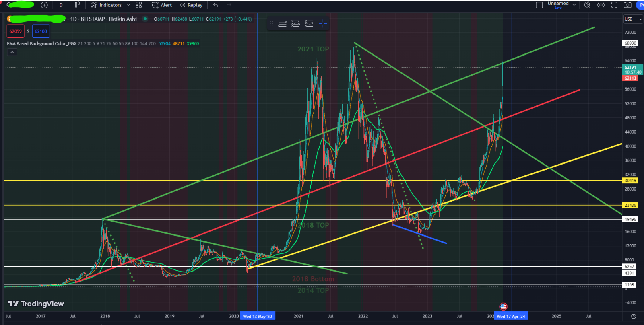This screenshot has height=325, width=644.
Task: Select the layout setup square icon
Action: (539, 5)
